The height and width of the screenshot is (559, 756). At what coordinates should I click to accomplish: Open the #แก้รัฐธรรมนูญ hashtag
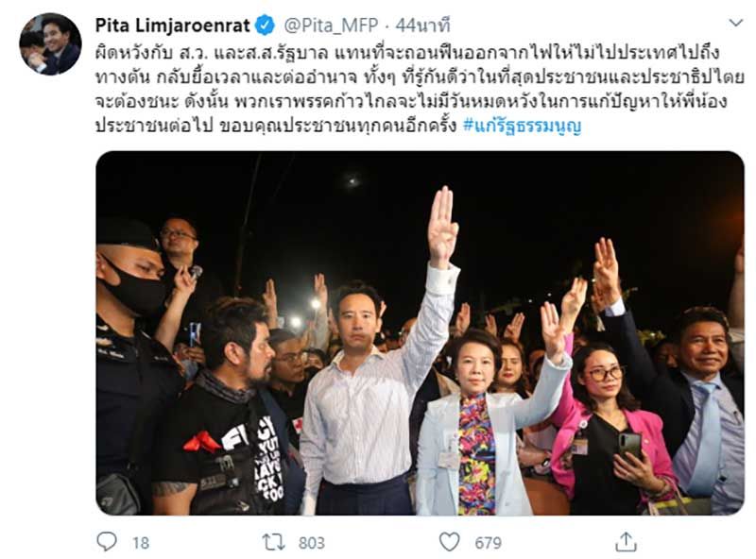pos(523,126)
